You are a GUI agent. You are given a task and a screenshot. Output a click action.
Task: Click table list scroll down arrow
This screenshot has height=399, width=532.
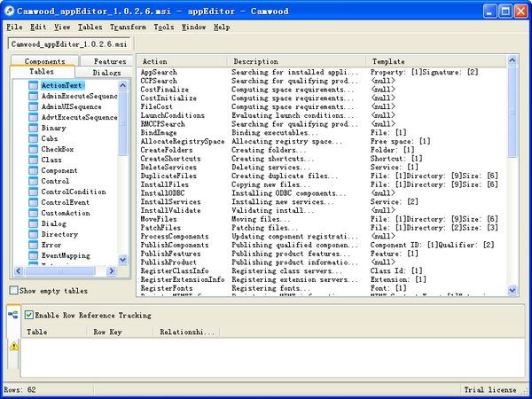[123, 260]
